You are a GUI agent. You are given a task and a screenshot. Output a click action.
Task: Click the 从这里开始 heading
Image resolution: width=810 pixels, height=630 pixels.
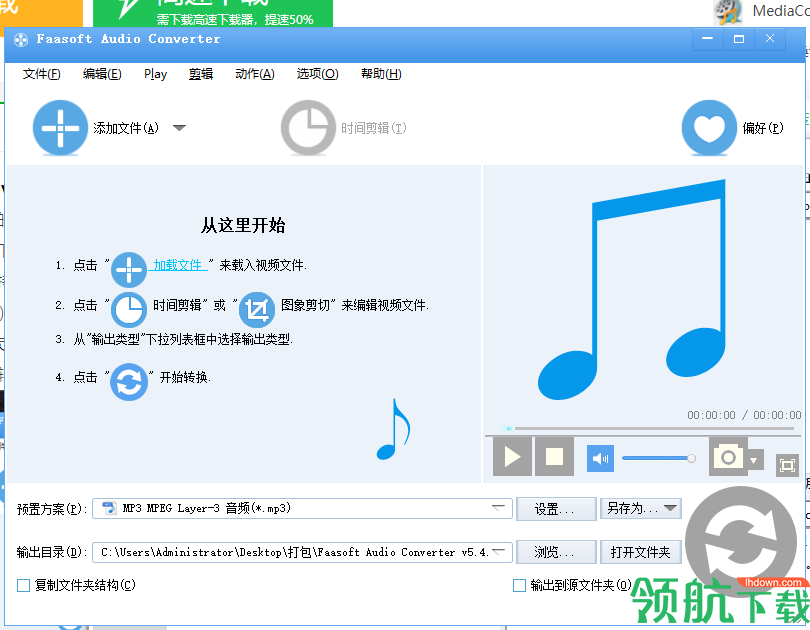coord(243,225)
